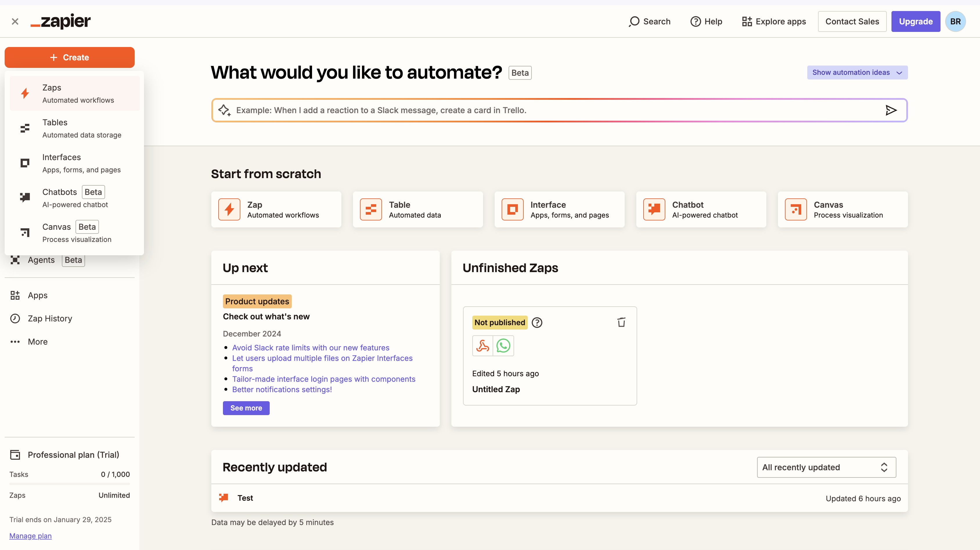The height and width of the screenshot is (550, 980).
Task: Click the Beta badge beside heading
Action: 520,73
